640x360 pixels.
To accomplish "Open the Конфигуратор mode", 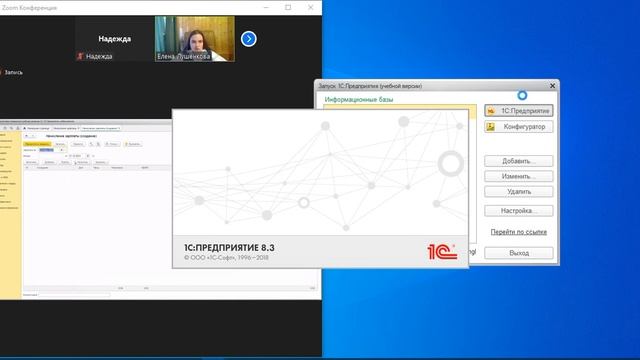I will tap(519, 127).
